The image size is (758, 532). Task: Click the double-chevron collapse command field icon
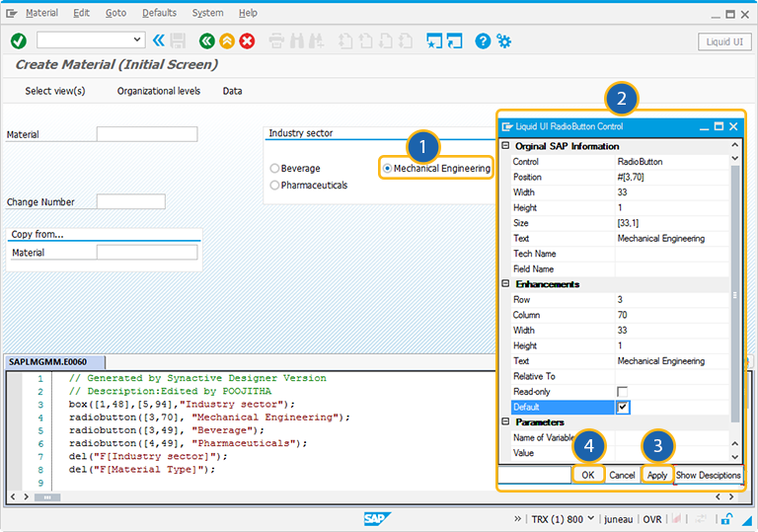(x=159, y=40)
